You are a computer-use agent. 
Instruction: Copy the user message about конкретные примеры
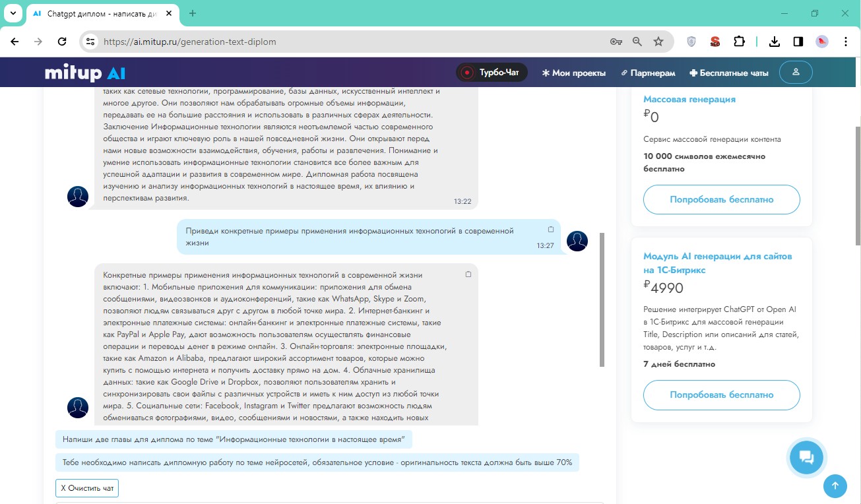(551, 230)
